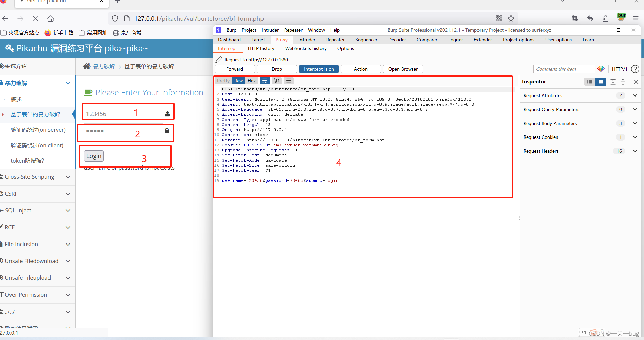Toggle word wrap icon in message editor

pyautogui.click(x=265, y=81)
